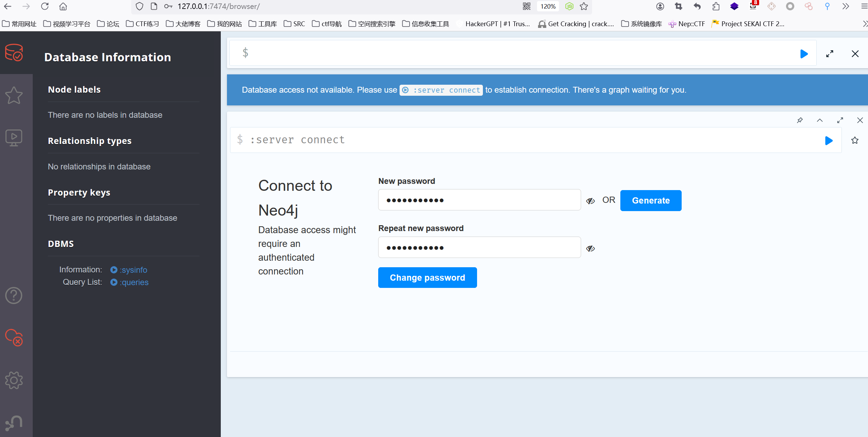Click into the New password field

point(479,200)
